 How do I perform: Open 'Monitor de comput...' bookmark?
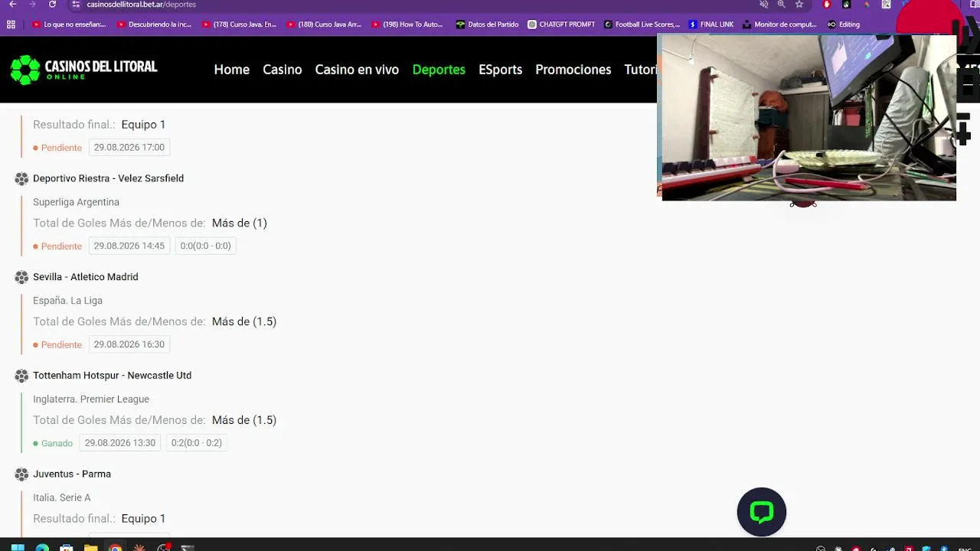pyautogui.click(x=779, y=24)
